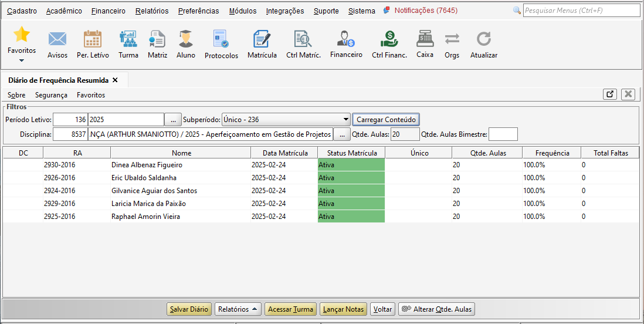Click Período Letivo lookup ellipsis button
Image resolution: width=644 pixels, height=324 pixels.
(x=173, y=120)
